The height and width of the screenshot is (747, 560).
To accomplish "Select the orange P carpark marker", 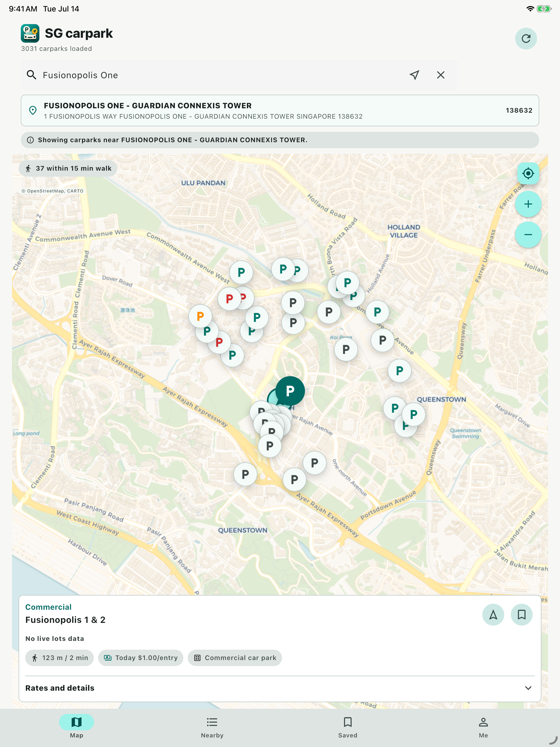I will 200,316.
